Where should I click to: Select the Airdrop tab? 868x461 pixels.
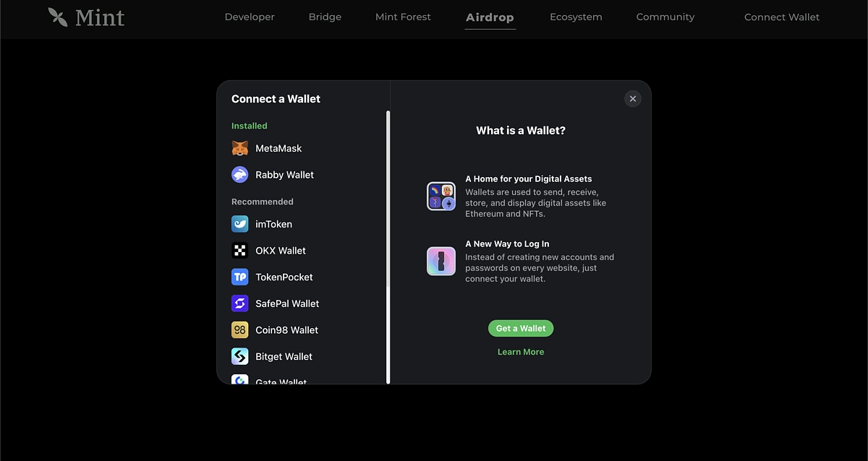[x=490, y=17]
